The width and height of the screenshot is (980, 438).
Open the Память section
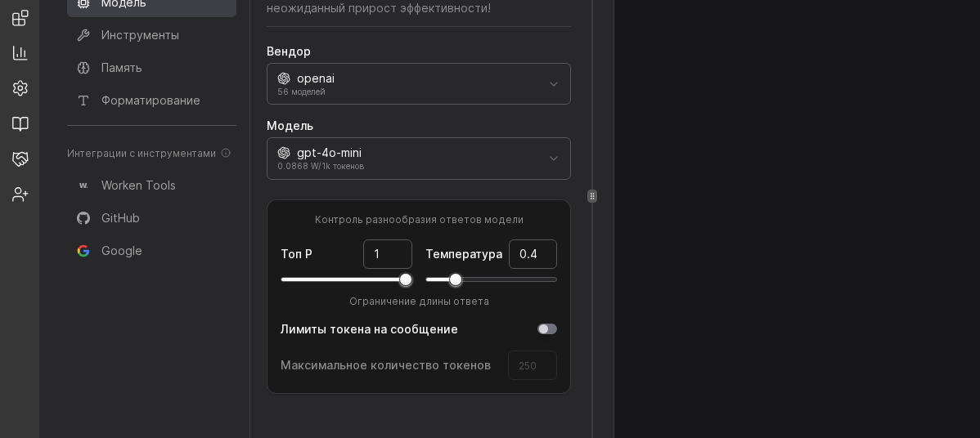(x=122, y=68)
